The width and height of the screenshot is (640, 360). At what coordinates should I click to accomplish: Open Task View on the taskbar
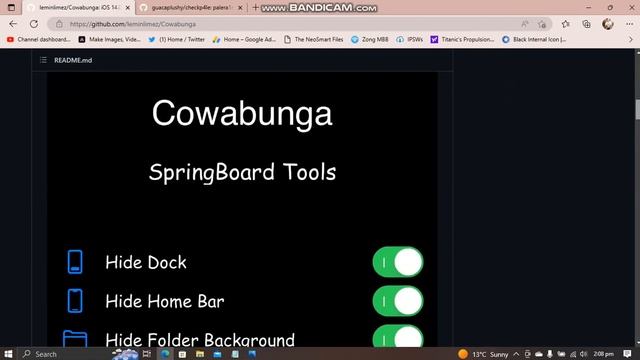point(147,354)
